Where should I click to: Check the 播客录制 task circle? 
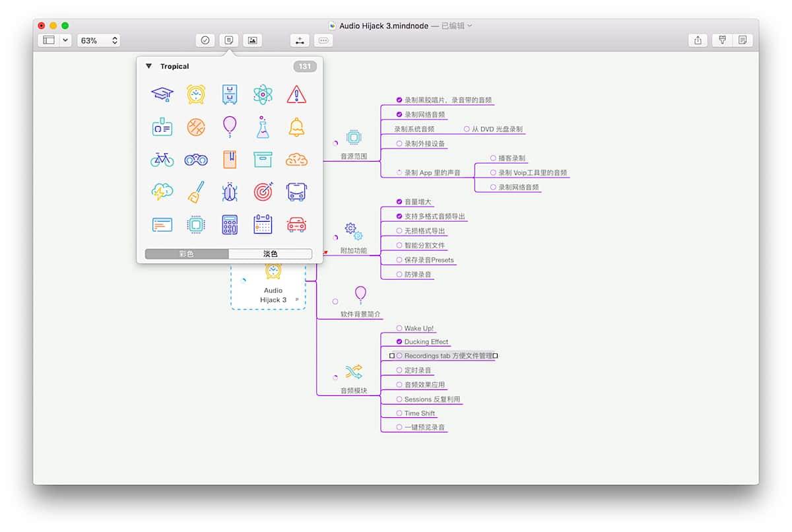coord(493,158)
